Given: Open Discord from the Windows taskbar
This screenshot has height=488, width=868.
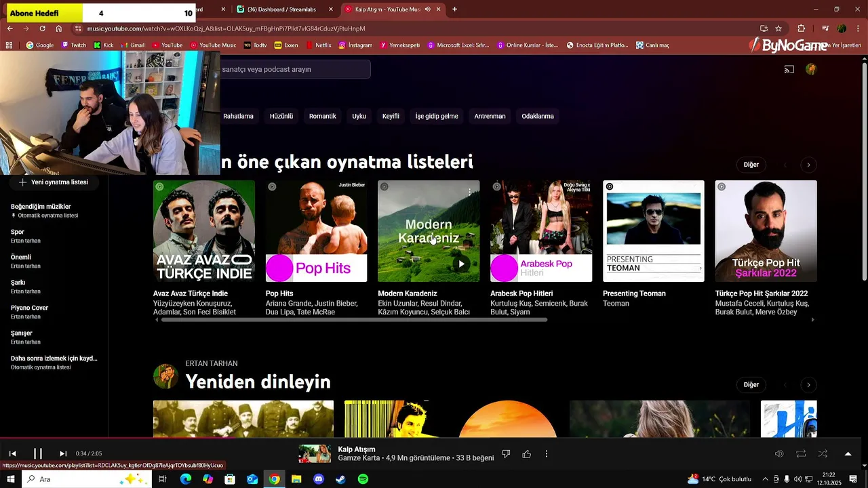Looking at the screenshot, I should pos(319,479).
